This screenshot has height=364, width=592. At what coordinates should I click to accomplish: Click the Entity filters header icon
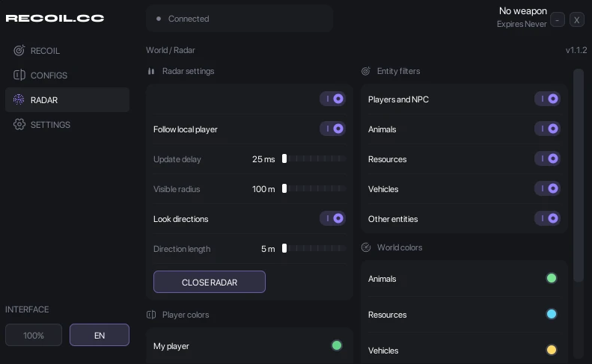366,71
